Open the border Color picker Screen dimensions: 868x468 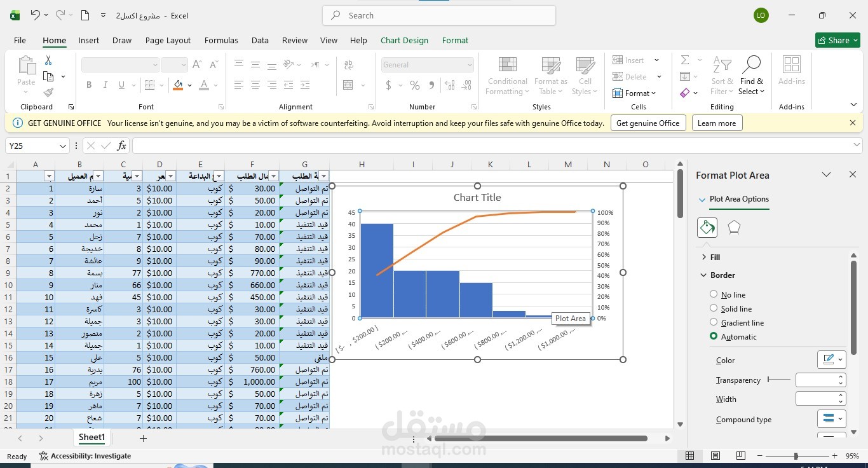831,359
